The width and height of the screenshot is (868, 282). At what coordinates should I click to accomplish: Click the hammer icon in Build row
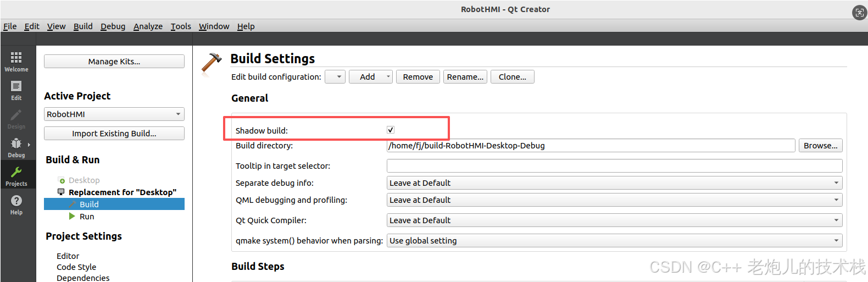point(72,204)
